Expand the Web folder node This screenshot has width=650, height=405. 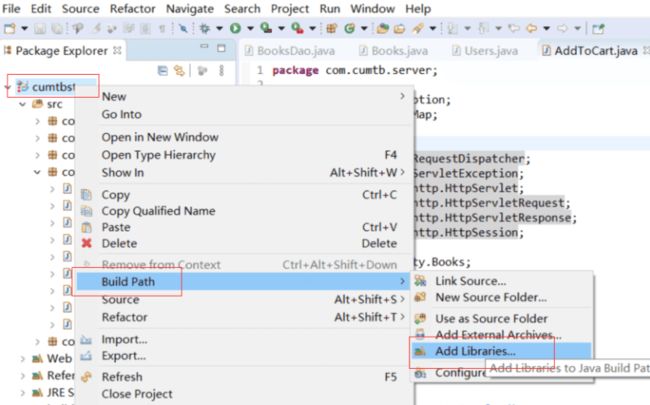click(22, 359)
